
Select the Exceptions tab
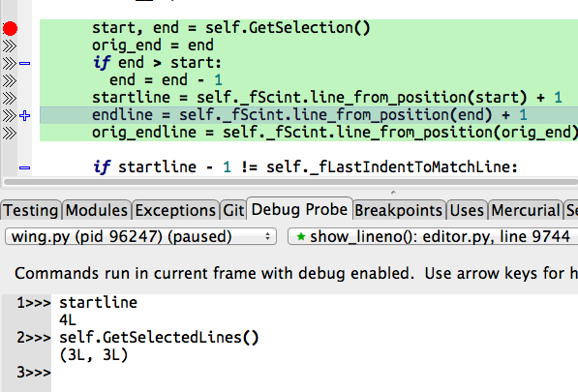pos(175,210)
